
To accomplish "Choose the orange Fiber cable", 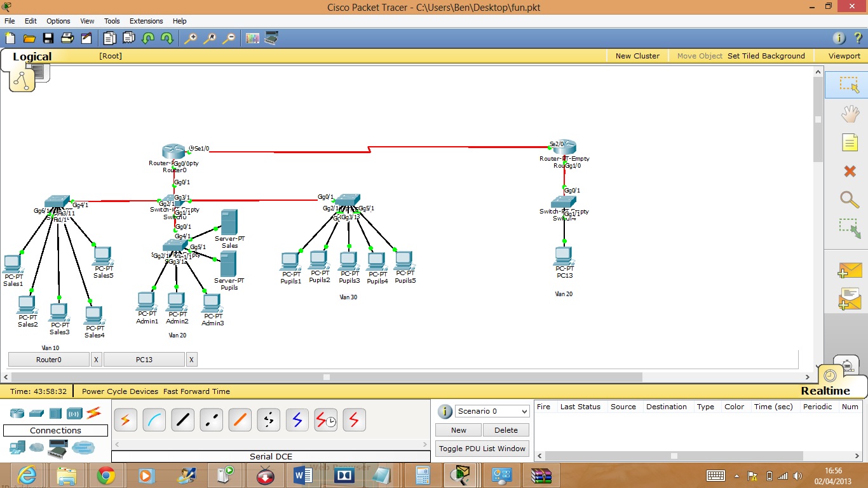I will (240, 420).
